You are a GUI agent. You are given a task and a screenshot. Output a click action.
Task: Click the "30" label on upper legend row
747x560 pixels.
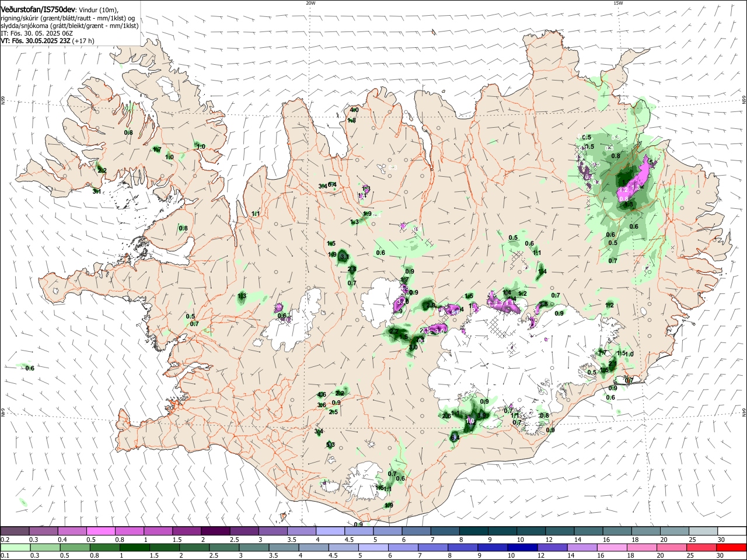point(721,540)
